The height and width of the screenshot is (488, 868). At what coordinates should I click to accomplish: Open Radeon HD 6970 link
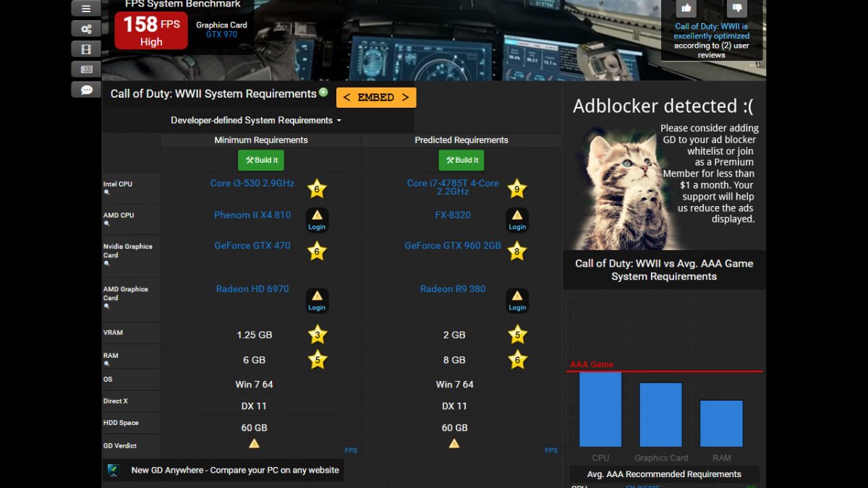[x=252, y=289]
